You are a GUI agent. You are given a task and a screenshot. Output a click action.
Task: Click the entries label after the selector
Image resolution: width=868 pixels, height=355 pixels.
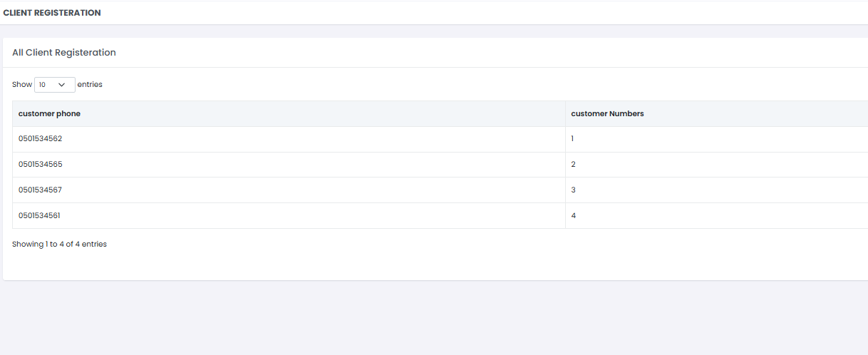90,85
